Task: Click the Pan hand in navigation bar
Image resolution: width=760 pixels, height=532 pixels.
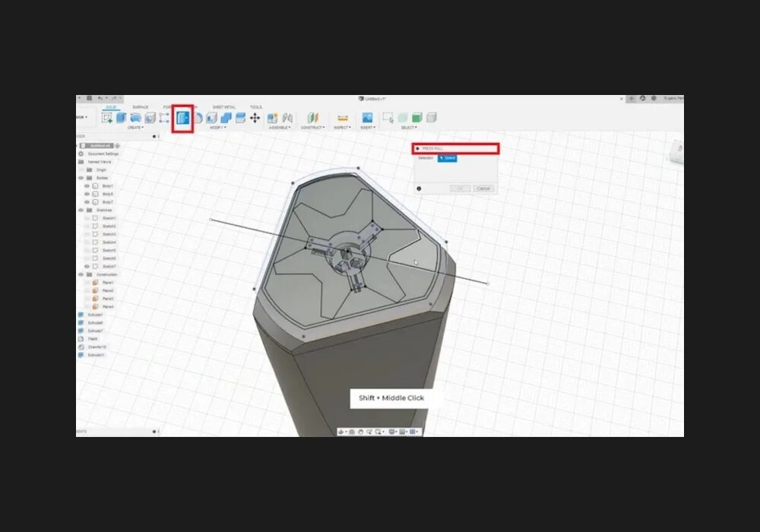Action: pos(360,432)
